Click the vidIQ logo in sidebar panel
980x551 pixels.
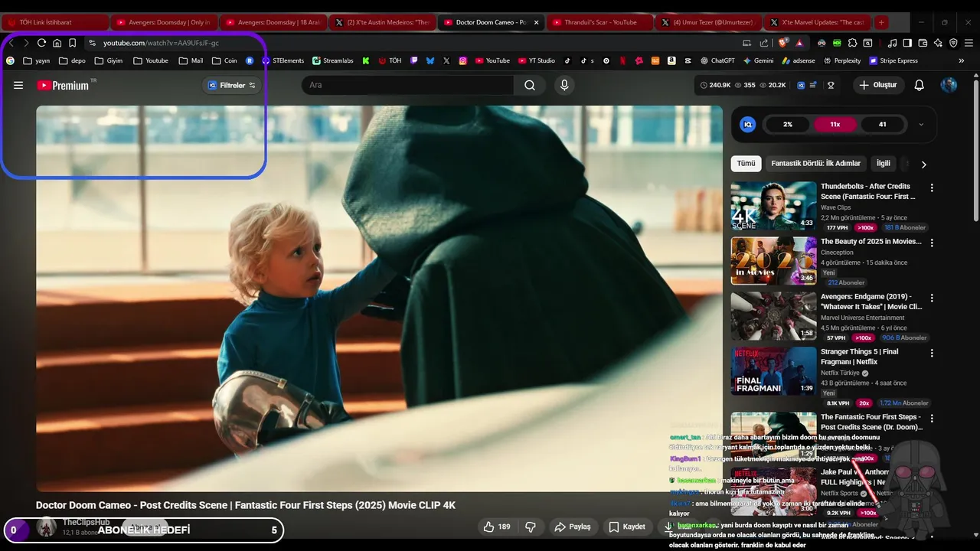pos(748,124)
